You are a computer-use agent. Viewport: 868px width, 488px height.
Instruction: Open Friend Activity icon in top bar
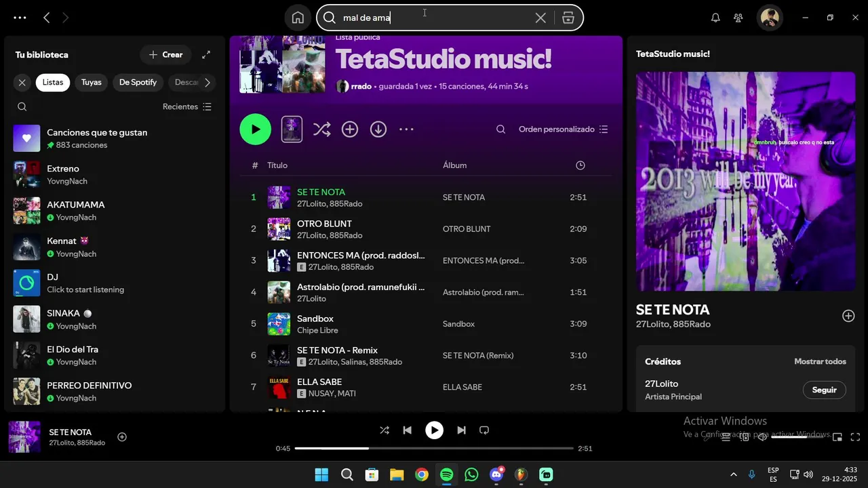[x=738, y=18]
